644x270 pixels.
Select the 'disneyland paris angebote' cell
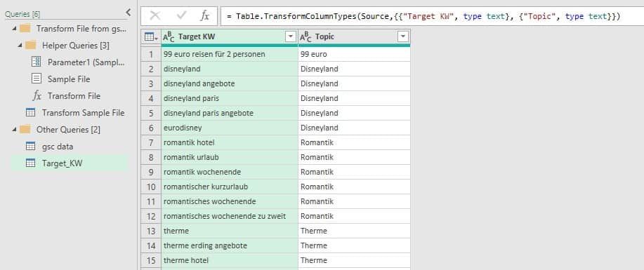pyautogui.click(x=230, y=113)
